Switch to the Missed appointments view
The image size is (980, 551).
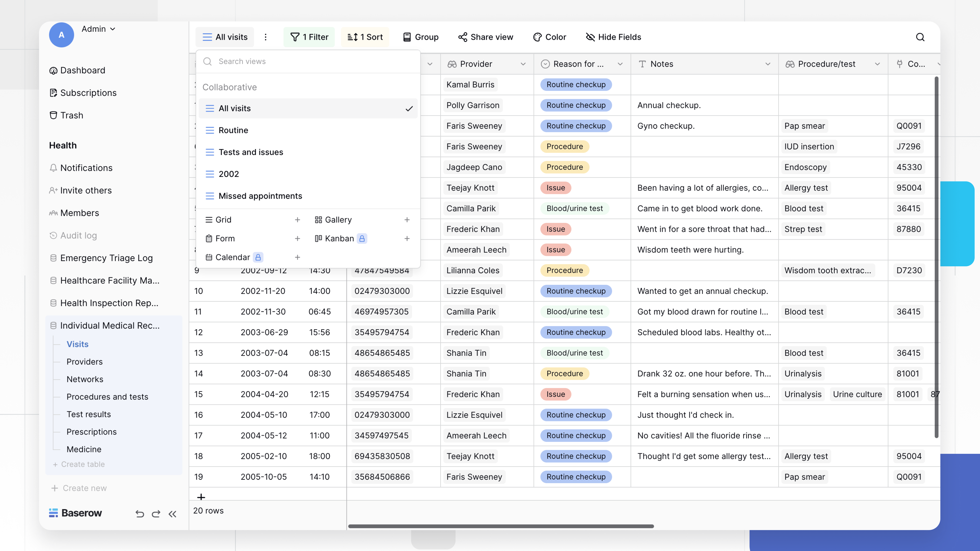tap(260, 196)
